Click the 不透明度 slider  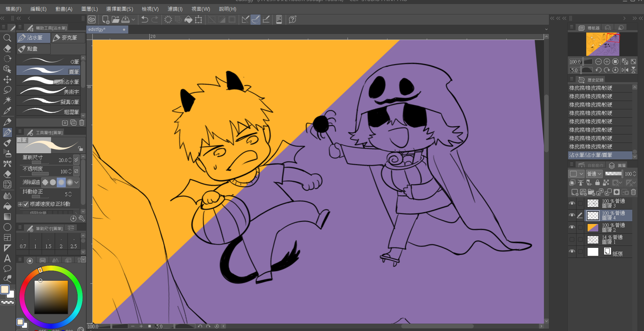click(40, 174)
